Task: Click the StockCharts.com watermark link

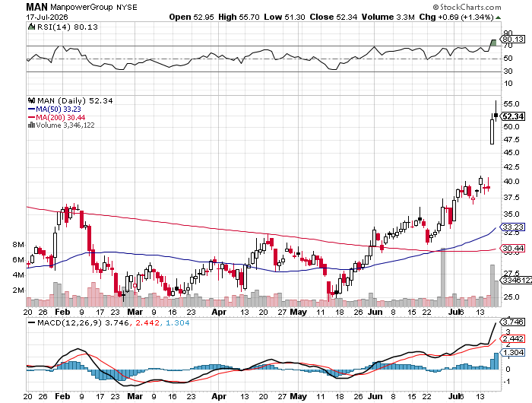Action: [x=467, y=7]
